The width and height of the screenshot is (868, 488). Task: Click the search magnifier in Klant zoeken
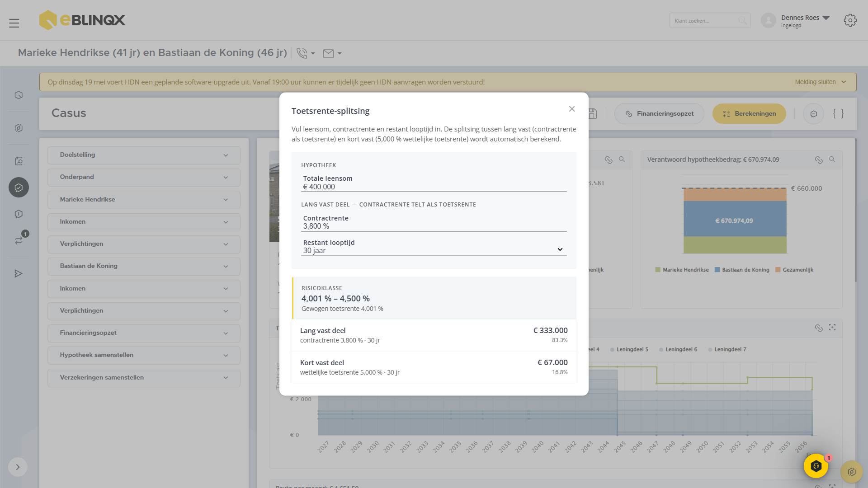[742, 20]
